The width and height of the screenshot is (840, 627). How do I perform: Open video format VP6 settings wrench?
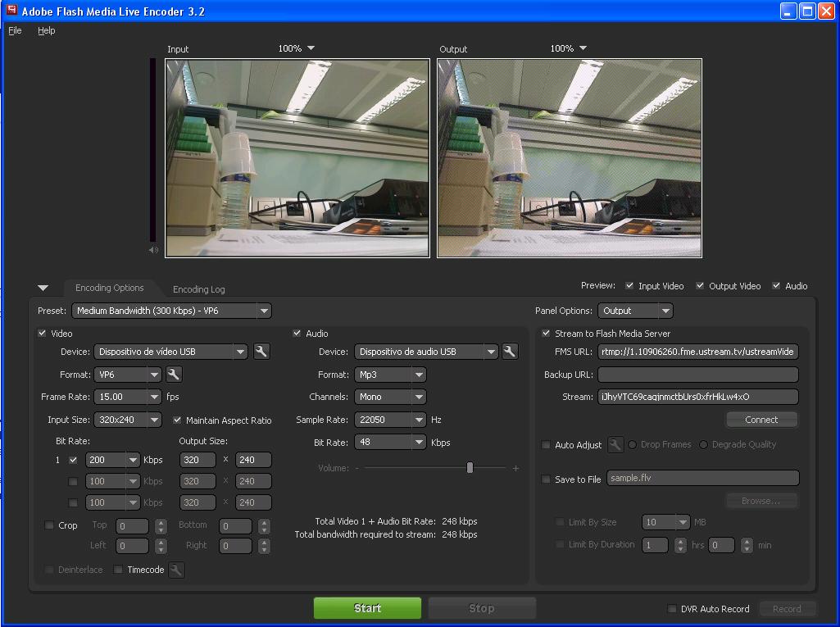click(174, 374)
